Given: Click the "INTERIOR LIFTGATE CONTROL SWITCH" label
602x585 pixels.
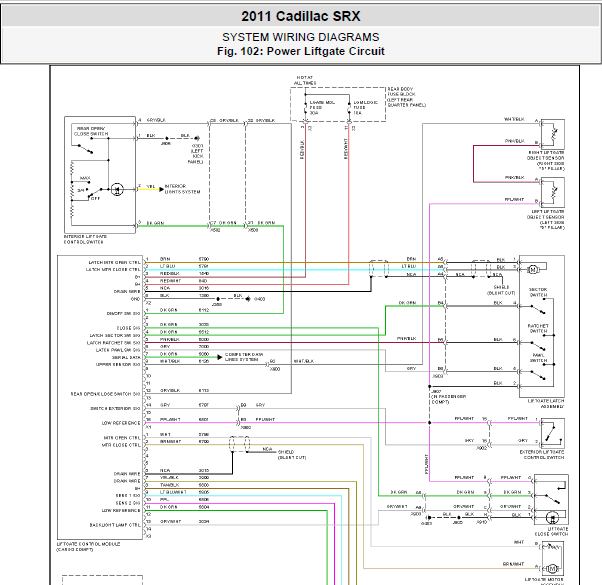Looking at the screenshot, I should pyautogui.click(x=85, y=240).
